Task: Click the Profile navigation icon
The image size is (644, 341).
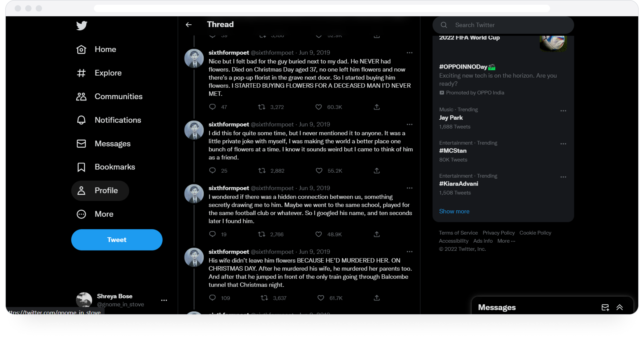Action: click(x=81, y=190)
